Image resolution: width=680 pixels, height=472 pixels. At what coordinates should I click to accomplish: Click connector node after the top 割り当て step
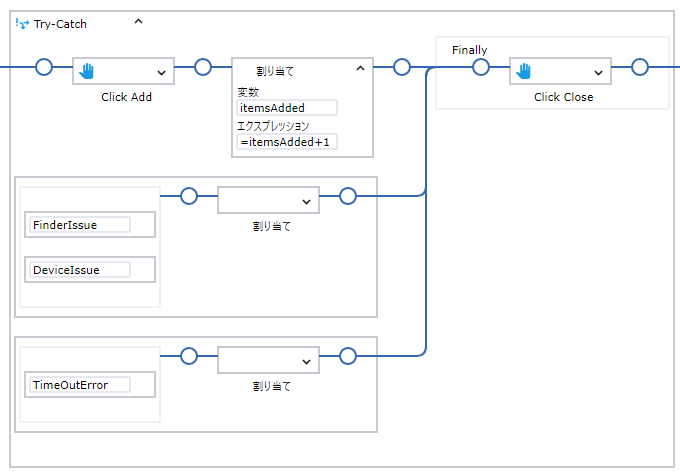click(x=401, y=67)
